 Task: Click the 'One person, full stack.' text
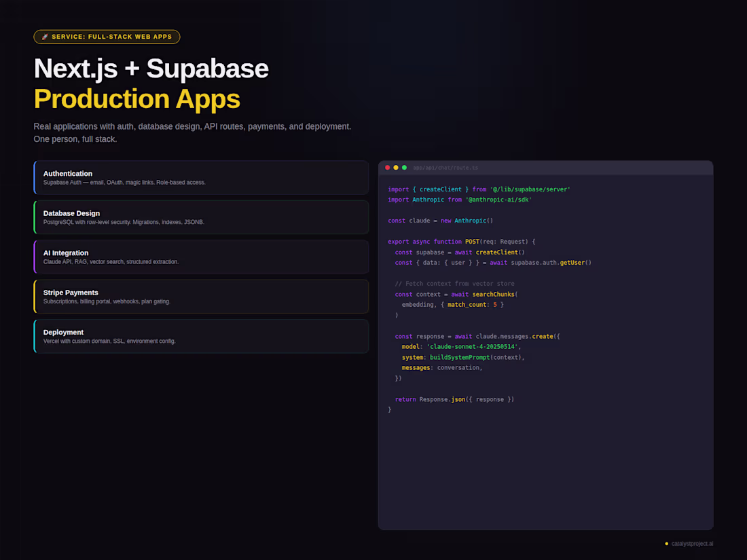(75, 139)
